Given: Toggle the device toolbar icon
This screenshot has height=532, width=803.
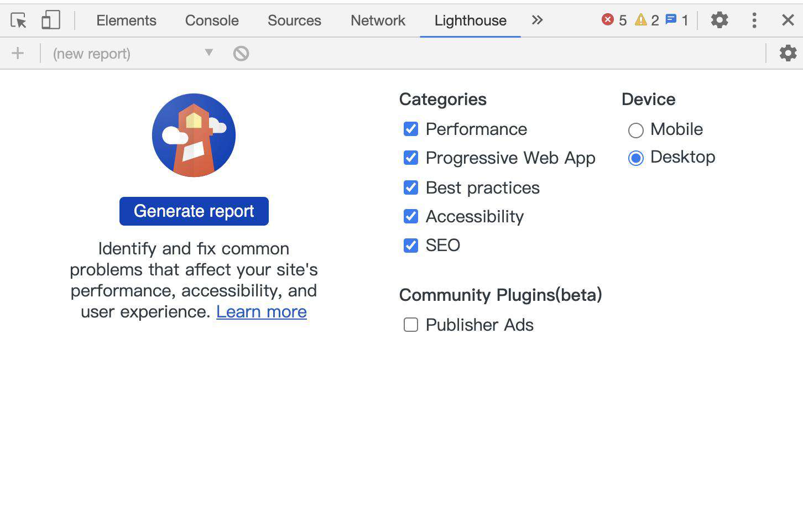Looking at the screenshot, I should [x=51, y=20].
